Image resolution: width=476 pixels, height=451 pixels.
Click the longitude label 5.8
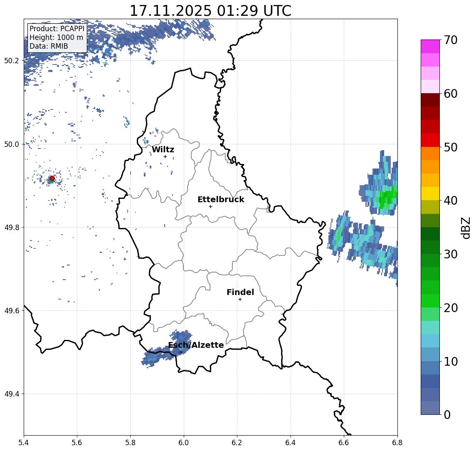coord(131,443)
